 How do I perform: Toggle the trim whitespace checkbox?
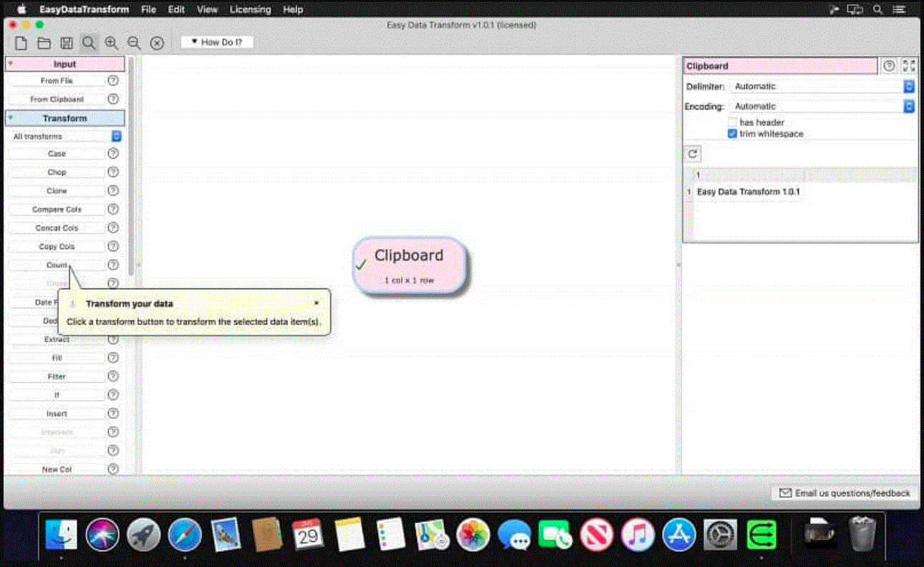[733, 134]
